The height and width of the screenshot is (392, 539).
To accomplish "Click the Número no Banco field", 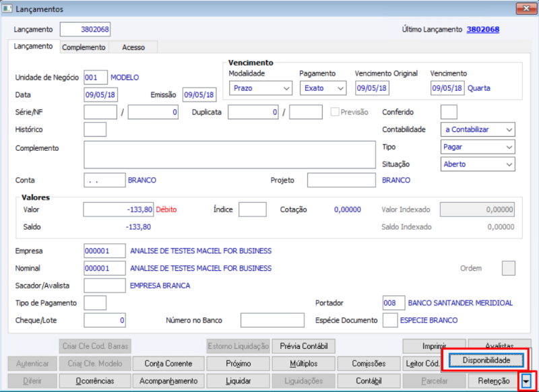I will click(x=272, y=320).
